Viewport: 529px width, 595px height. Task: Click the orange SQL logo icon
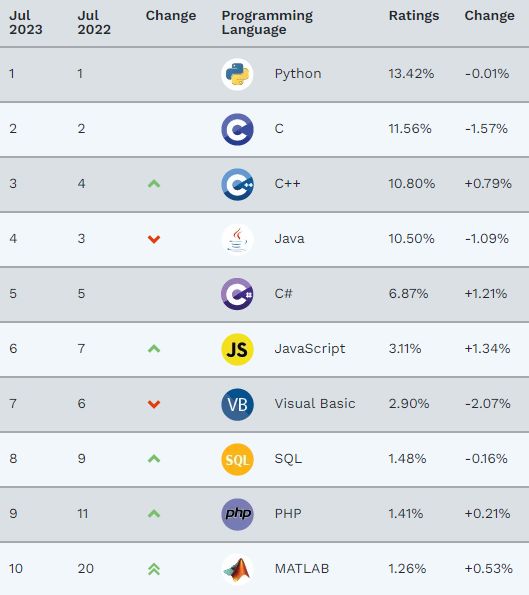pos(237,459)
